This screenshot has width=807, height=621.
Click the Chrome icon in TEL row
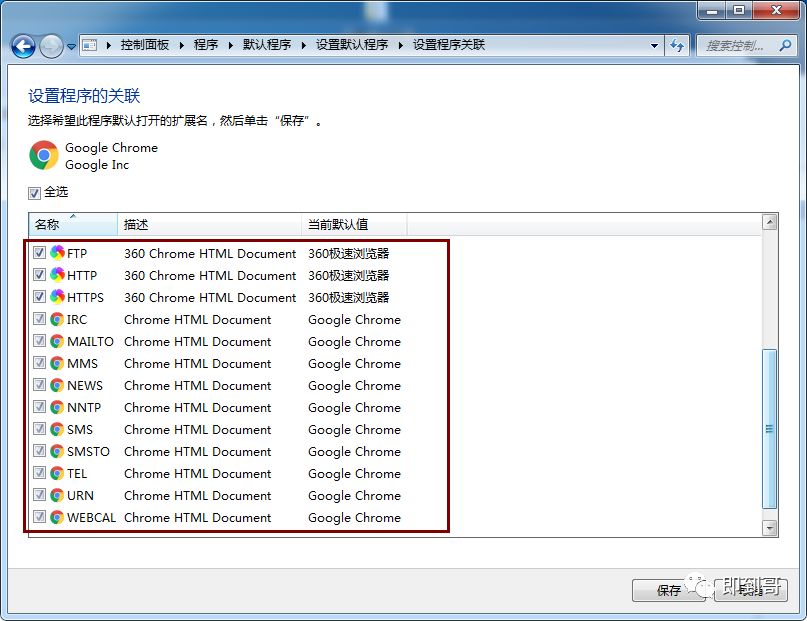click(57, 474)
